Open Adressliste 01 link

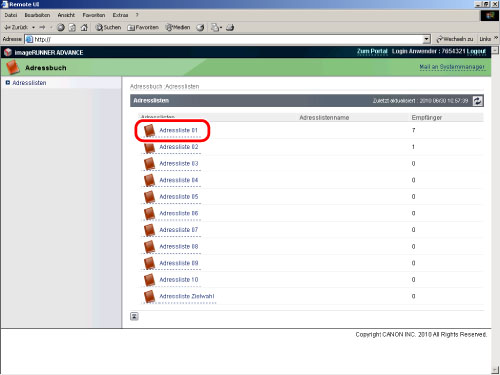pyautogui.click(x=178, y=130)
